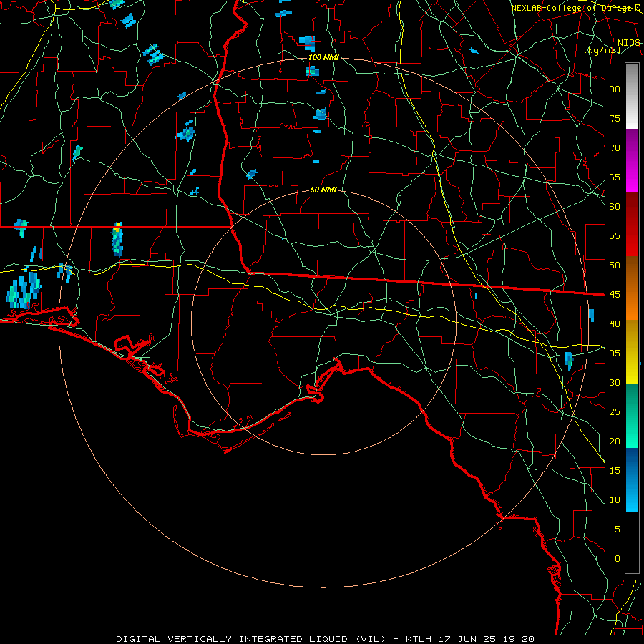Click the 70 value on the color scale
This screenshot has width=644, height=644.
coord(615,148)
